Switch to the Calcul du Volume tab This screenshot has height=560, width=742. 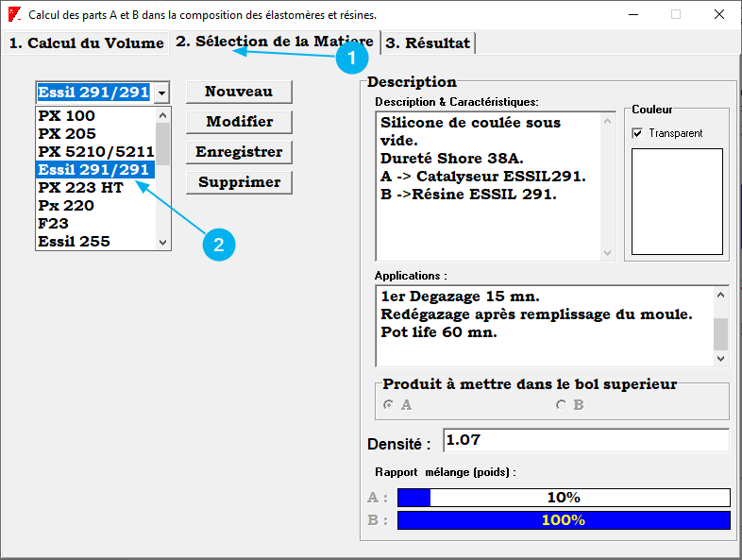pyautogui.click(x=86, y=43)
